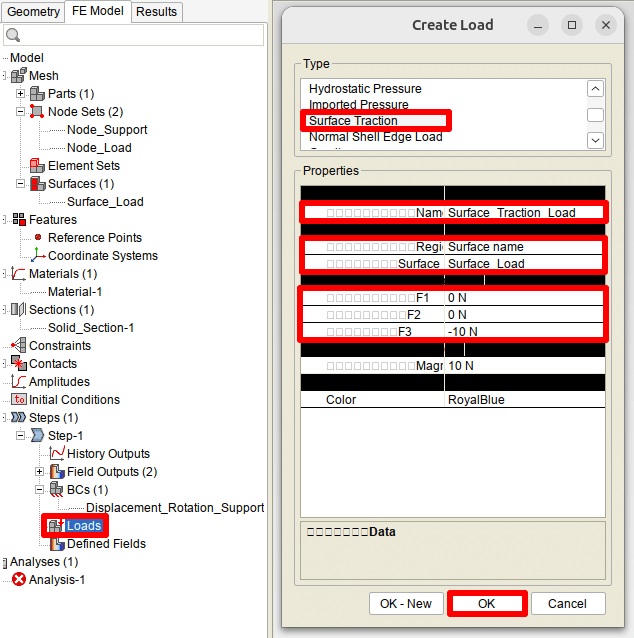Click the Mesh icon in model tree
Screen dimensions: 634x638
19,75
